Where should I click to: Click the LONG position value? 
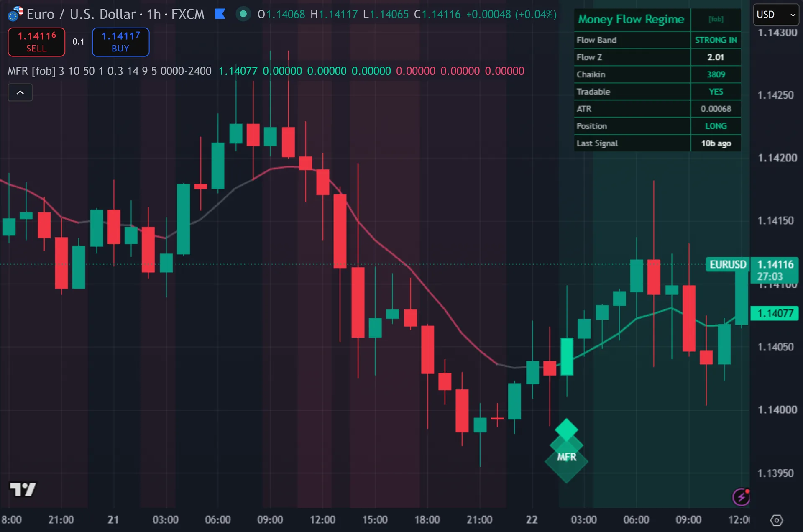(x=716, y=126)
